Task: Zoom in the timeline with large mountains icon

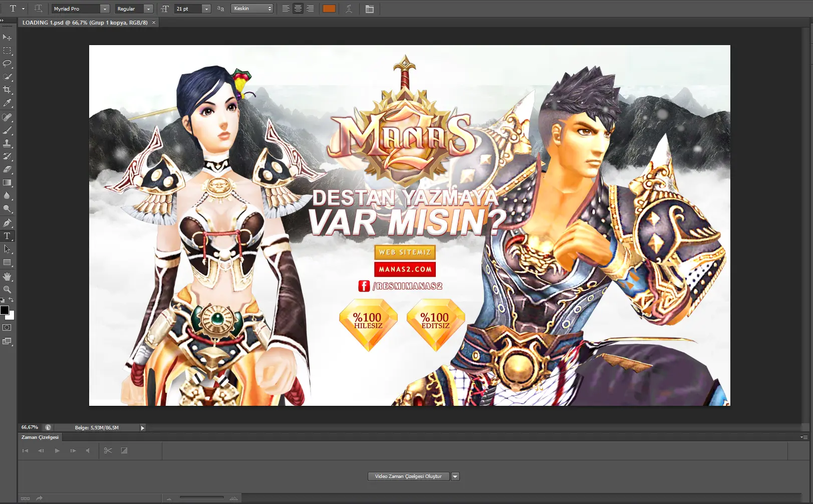Action: click(x=234, y=498)
